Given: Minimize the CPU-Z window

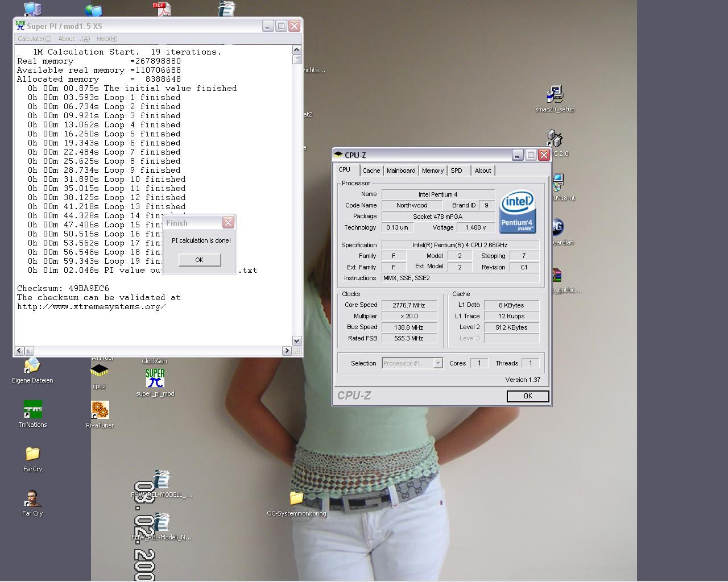Looking at the screenshot, I should 517,155.
